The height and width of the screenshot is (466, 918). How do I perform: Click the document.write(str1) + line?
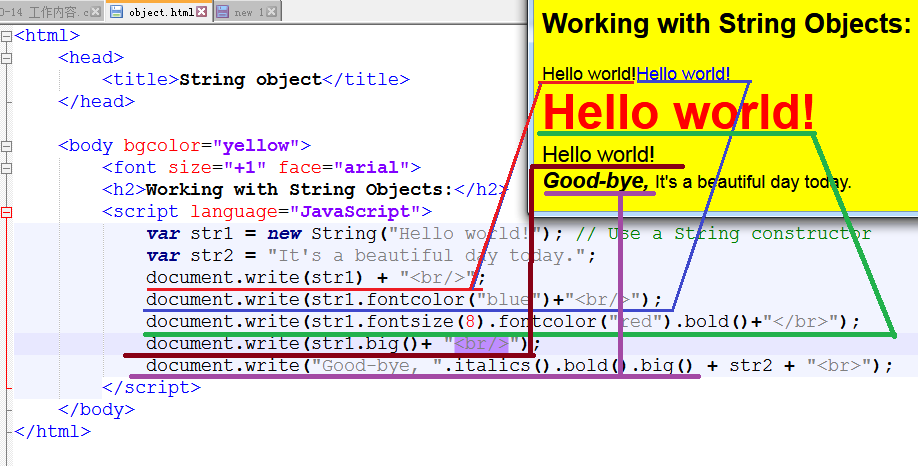[316, 277]
